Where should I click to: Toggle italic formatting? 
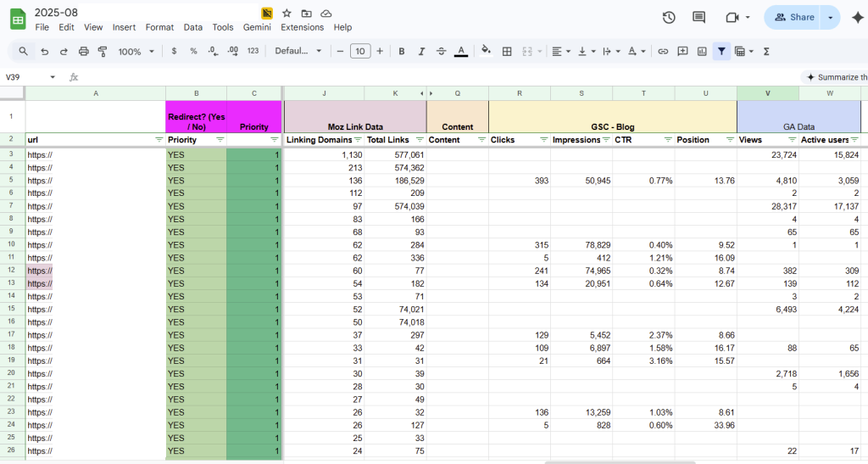pyautogui.click(x=421, y=52)
